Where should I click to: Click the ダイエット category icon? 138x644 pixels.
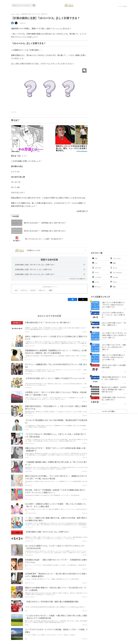93,286
